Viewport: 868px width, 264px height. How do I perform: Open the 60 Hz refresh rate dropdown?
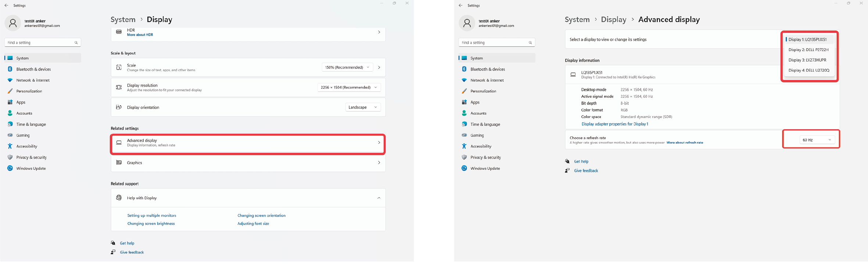click(x=817, y=140)
